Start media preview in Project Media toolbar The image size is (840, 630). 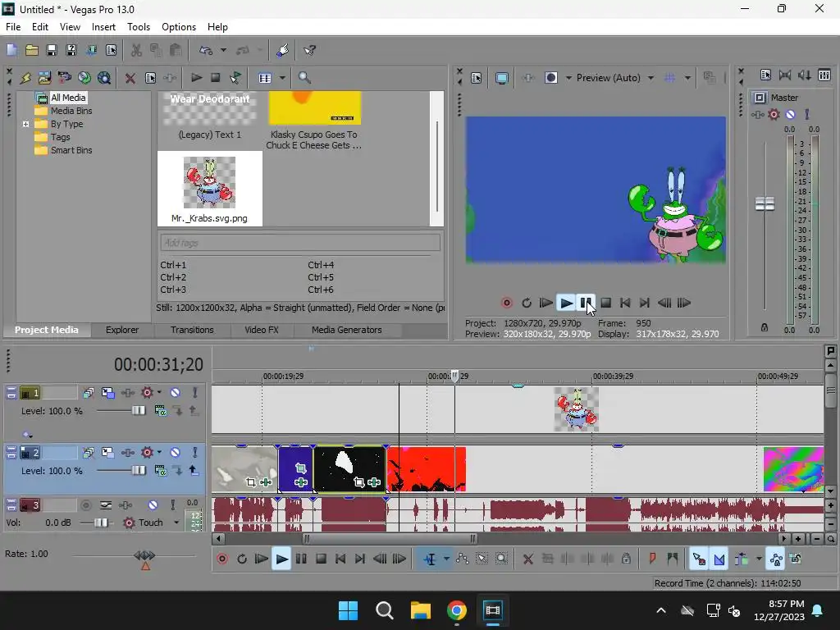[x=196, y=78]
